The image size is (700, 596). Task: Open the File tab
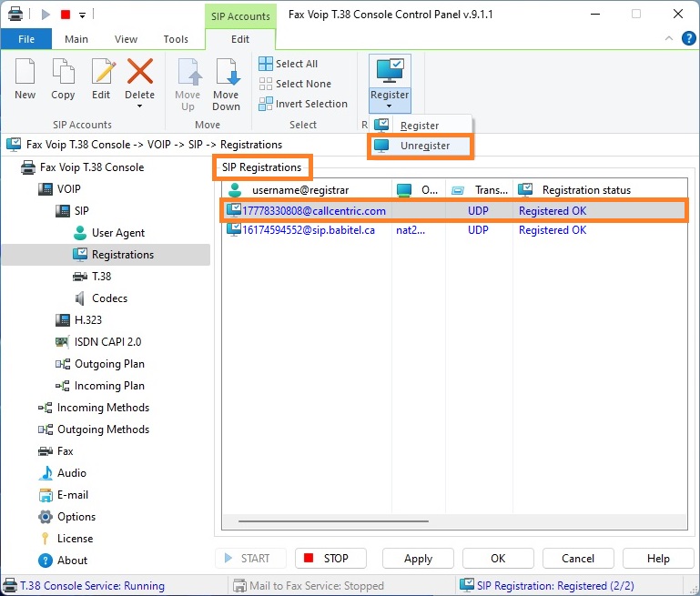pos(26,39)
